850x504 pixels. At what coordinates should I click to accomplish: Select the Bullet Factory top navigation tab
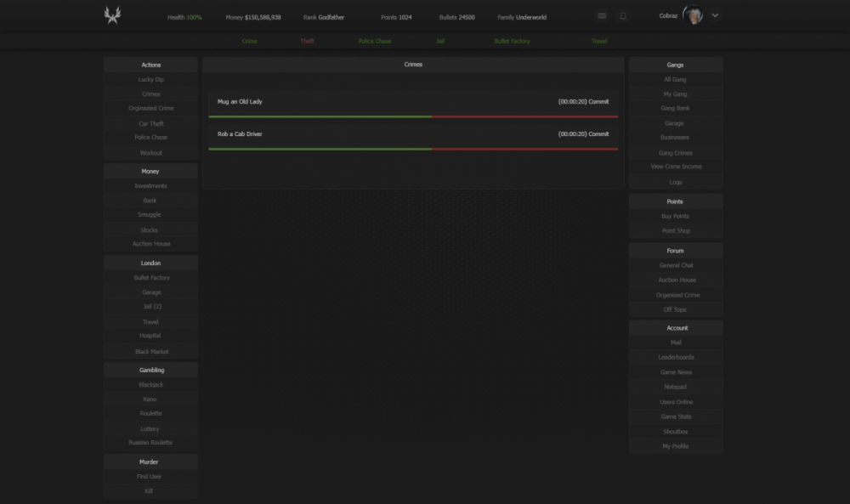512,41
